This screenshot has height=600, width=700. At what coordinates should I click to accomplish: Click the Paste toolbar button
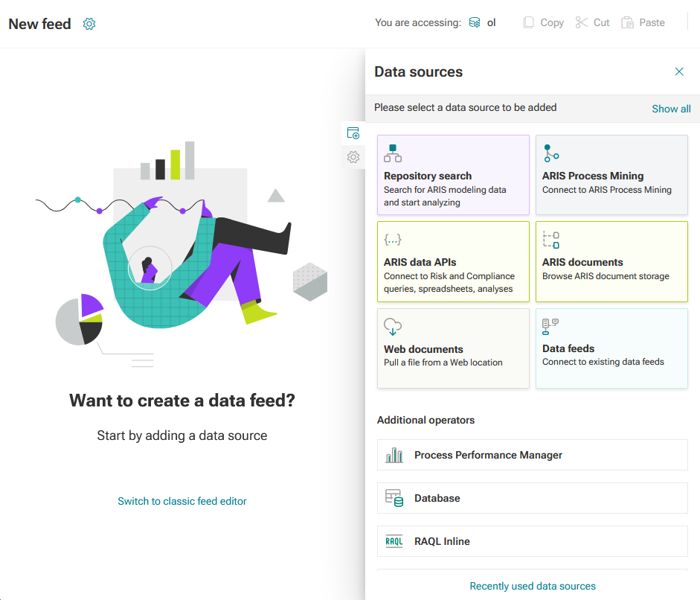click(643, 22)
